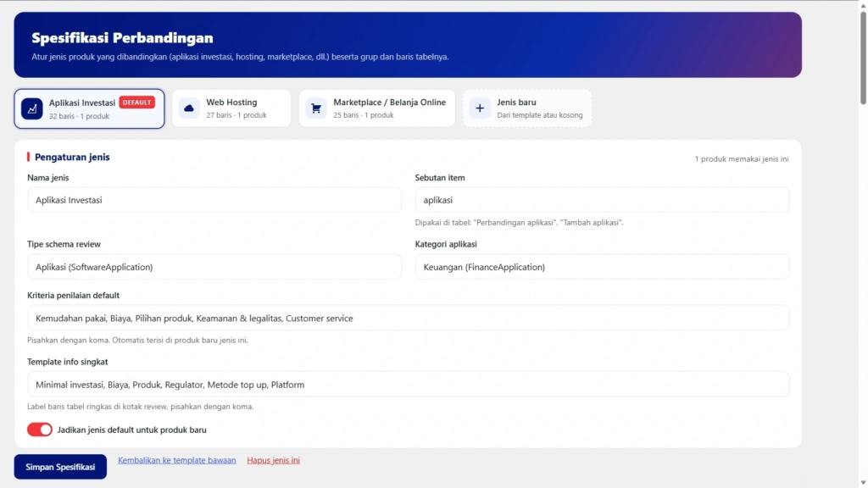Click the Nama jenis input field
The image size is (868, 488).
point(214,200)
